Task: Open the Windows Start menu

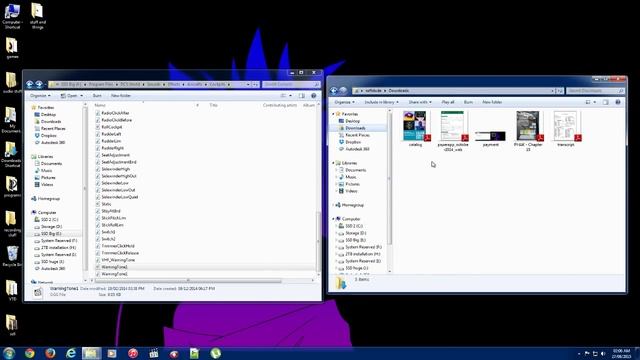Action: [9, 353]
